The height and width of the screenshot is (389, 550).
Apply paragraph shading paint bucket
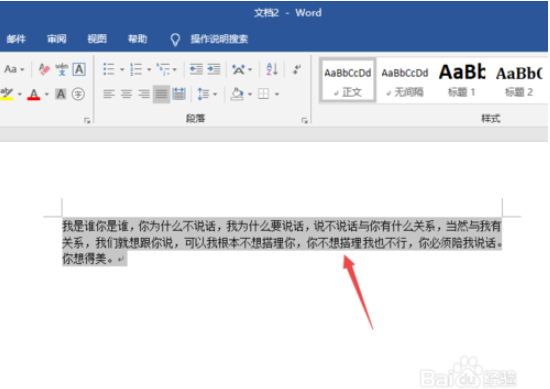(x=237, y=94)
